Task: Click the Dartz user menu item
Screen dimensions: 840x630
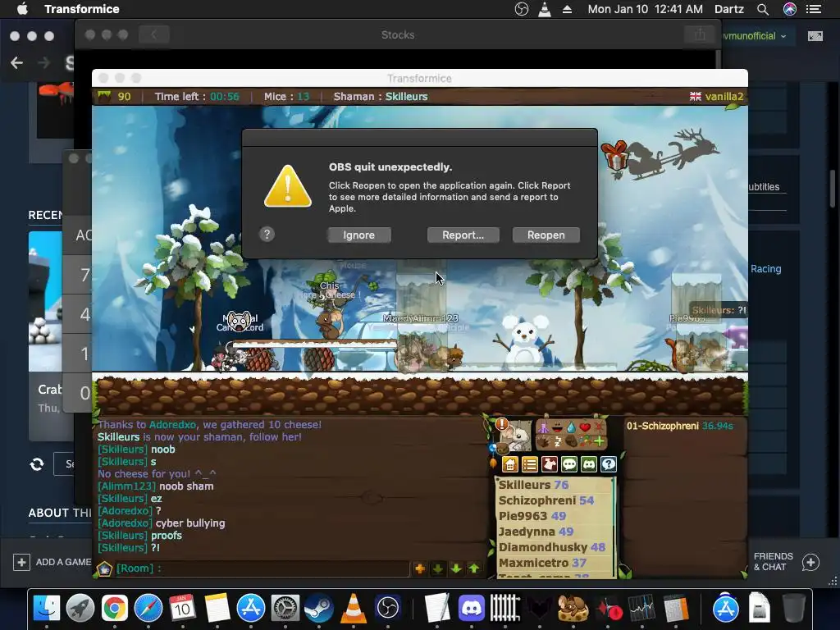Action: [x=729, y=9]
